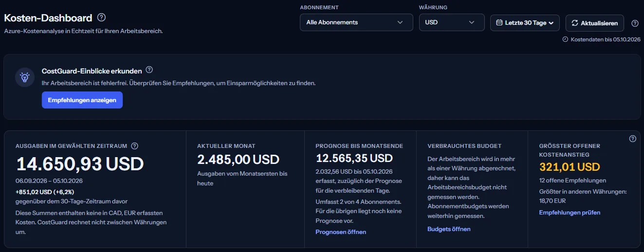Click the lightbulb icon in CostGuard-Einblicke panel
This screenshot has height=252, width=644.
tap(24, 77)
